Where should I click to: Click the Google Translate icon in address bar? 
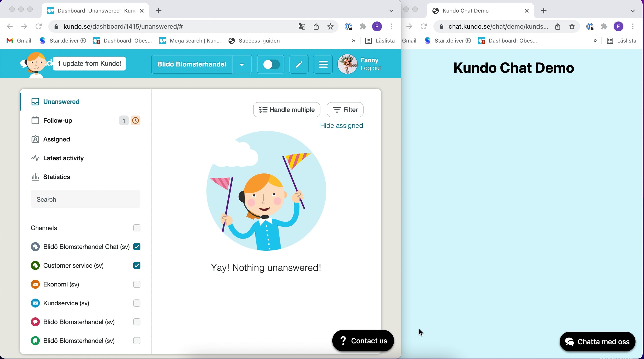pyautogui.click(x=302, y=26)
